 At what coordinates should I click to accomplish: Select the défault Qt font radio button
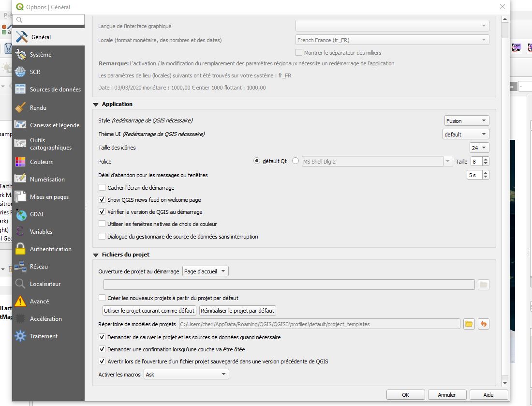[256, 161]
